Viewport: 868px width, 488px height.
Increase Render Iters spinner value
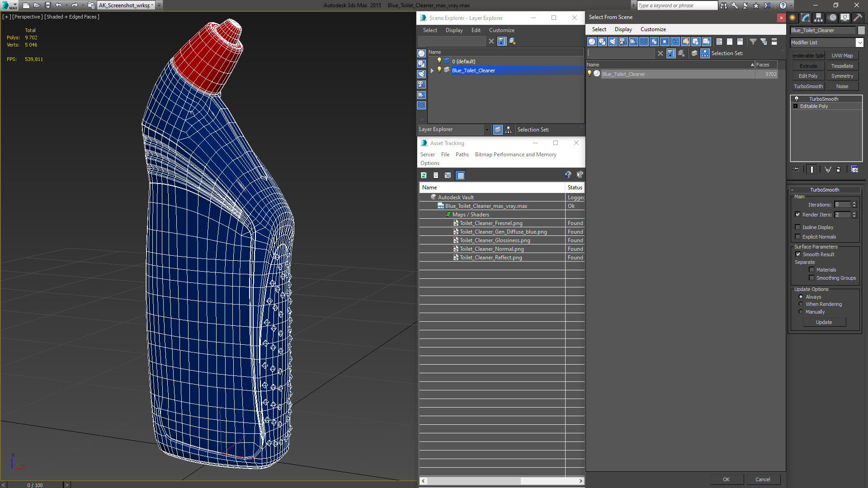click(x=854, y=213)
